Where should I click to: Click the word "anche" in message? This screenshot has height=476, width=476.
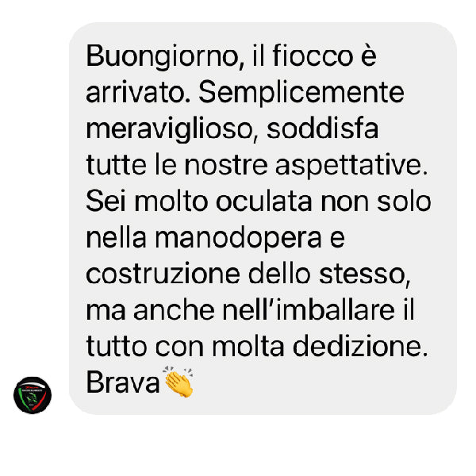coord(174,310)
